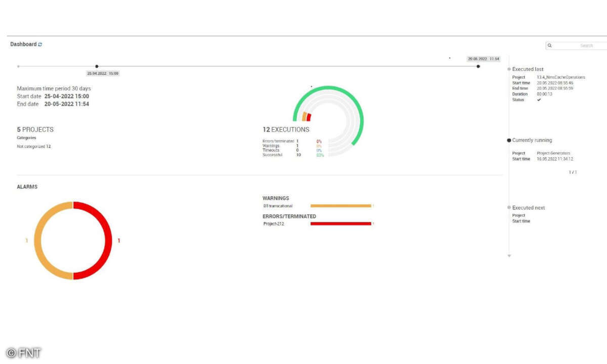Click the Dashboard title text
The height and width of the screenshot is (364, 607).
(x=23, y=44)
